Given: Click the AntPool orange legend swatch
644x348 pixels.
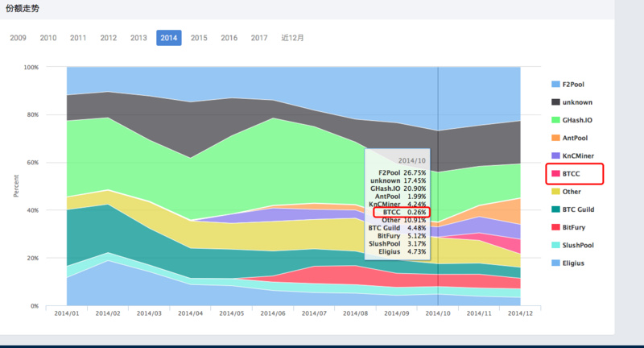Looking at the screenshot, I should (555, 137).
